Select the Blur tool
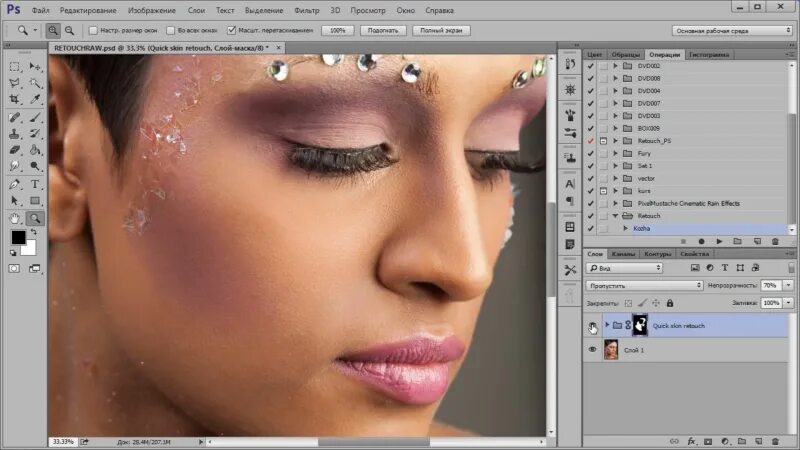 point(15,166)
